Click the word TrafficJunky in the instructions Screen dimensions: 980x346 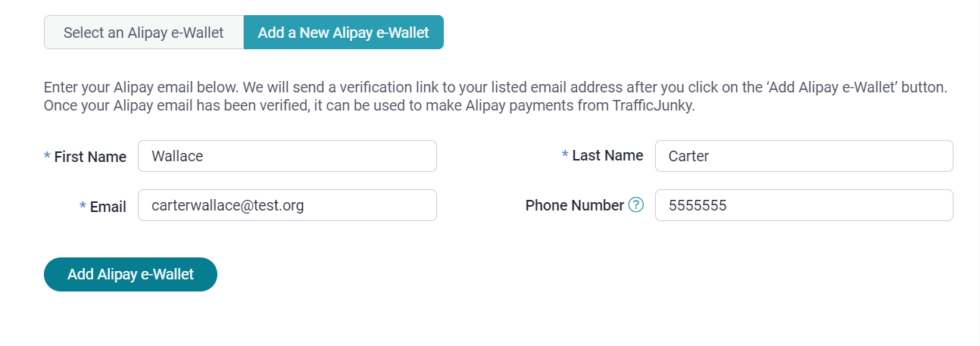click(652, 105)
